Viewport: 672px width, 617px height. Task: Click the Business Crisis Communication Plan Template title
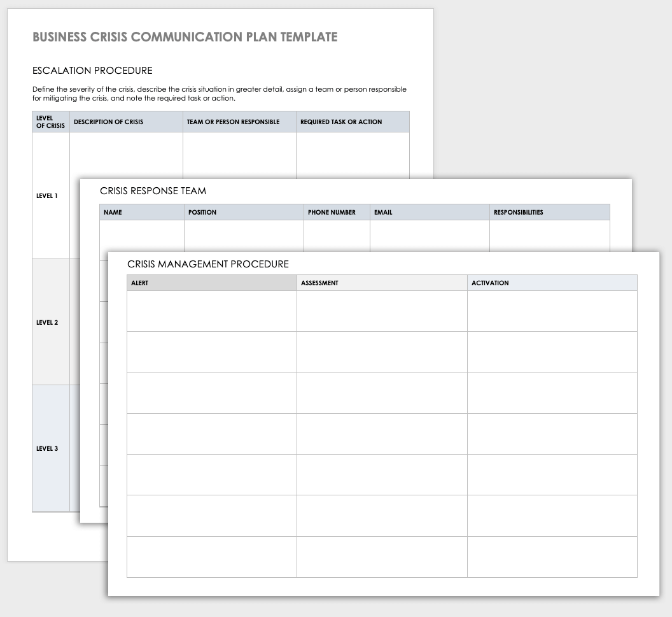185,37
